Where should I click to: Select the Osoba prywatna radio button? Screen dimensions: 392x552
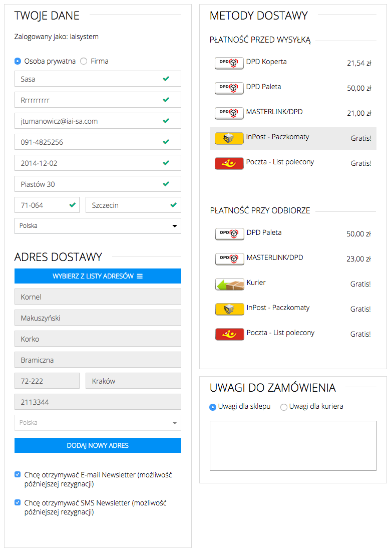pyautogui.click(x=18, y=61)
